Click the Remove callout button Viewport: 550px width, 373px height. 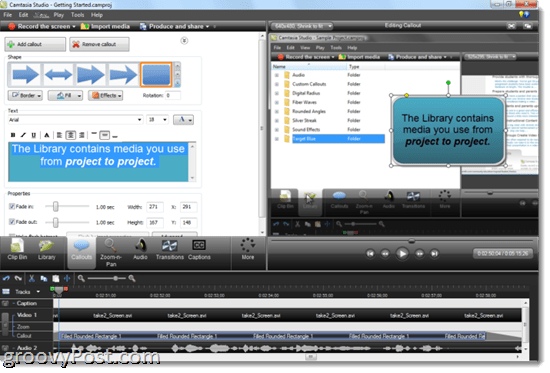[x=99, y=44]
